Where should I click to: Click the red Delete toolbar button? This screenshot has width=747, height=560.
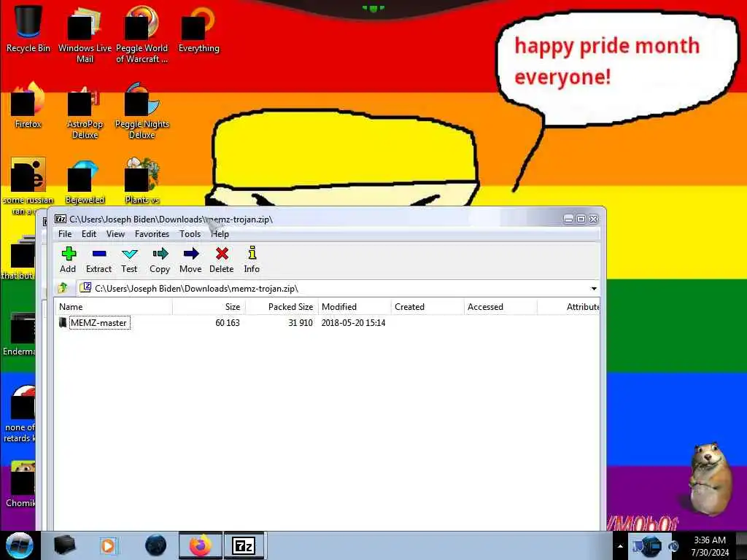coord(222,260)
